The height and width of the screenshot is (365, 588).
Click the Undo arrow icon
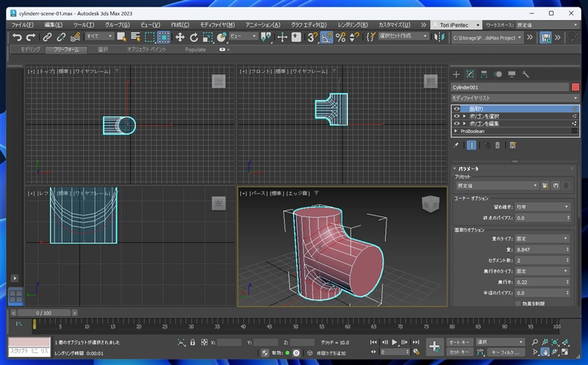(17, 37)
